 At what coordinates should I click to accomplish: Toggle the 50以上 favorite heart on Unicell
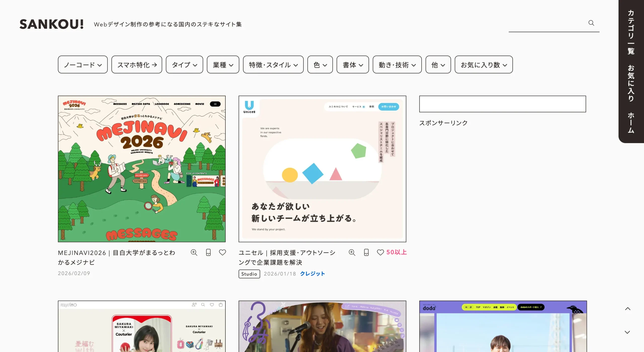click(380, 252)
